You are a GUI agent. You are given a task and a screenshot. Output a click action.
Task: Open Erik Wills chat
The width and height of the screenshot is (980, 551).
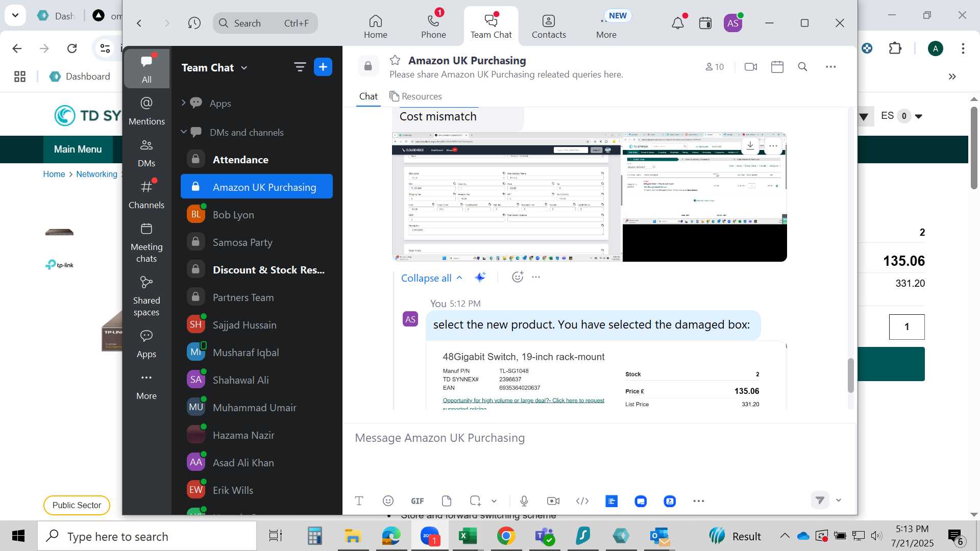pyautogui.click(x=256, y=490)
